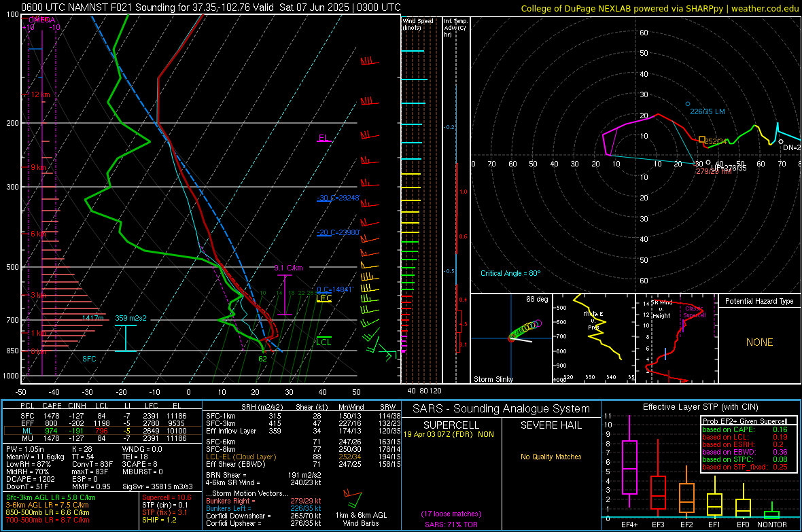Click the 'STP (fix) = 3.1' value

[x=164, y=512]
